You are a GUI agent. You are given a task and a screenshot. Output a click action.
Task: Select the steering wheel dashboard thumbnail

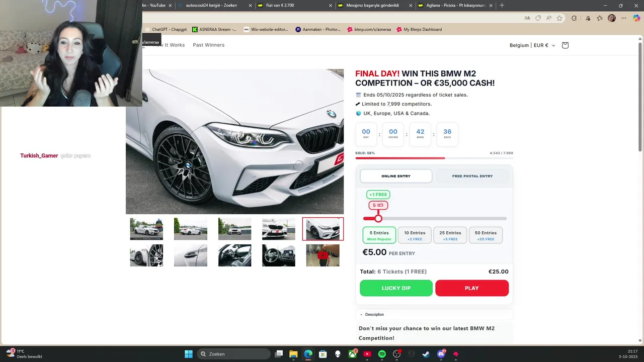pyautogui.click(x=279, y=255)
